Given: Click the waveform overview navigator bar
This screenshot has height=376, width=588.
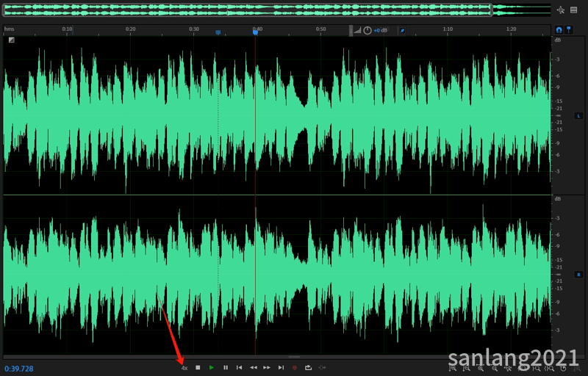Looking at the screenshot, I should 246,10.
